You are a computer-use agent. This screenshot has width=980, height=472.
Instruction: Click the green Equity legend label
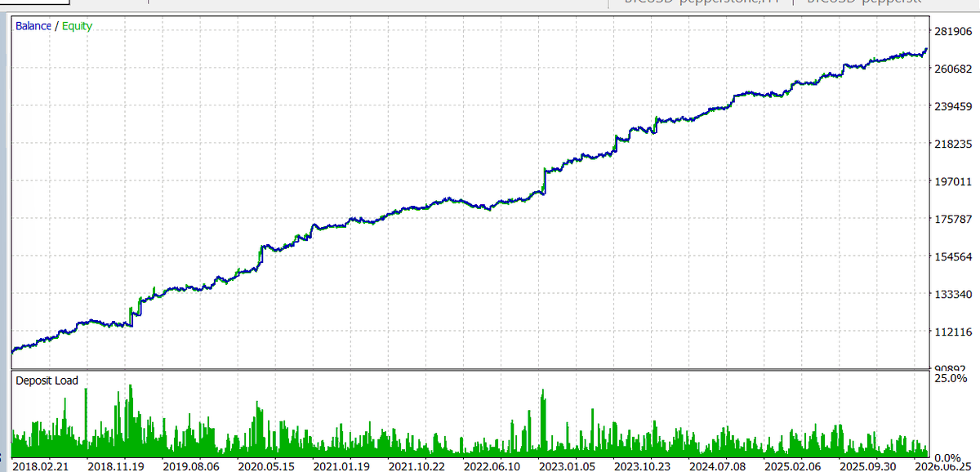[77, 26]
